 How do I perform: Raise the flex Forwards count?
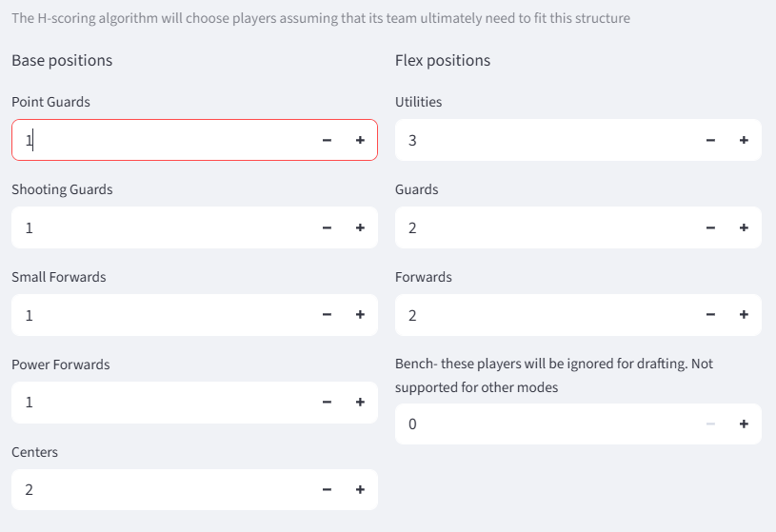click(744, 315)
